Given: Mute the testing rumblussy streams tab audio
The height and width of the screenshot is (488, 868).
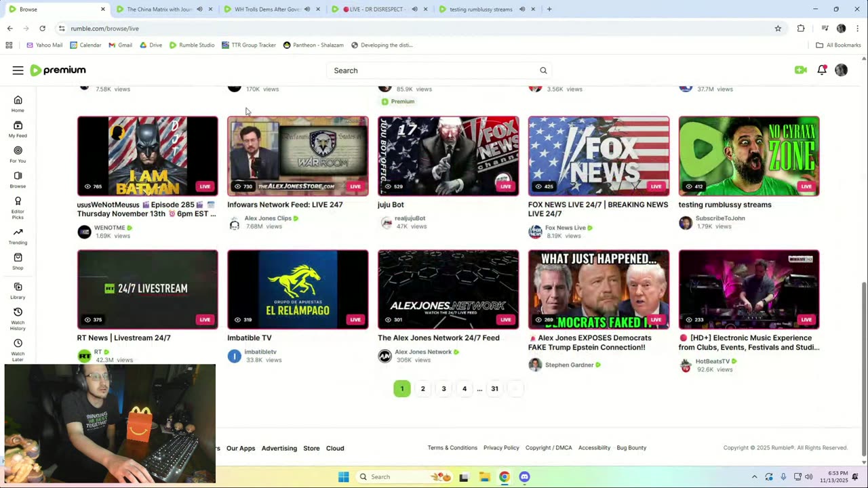Looking at the screenshot, I should pyautogui.click(x=522, y=9).
